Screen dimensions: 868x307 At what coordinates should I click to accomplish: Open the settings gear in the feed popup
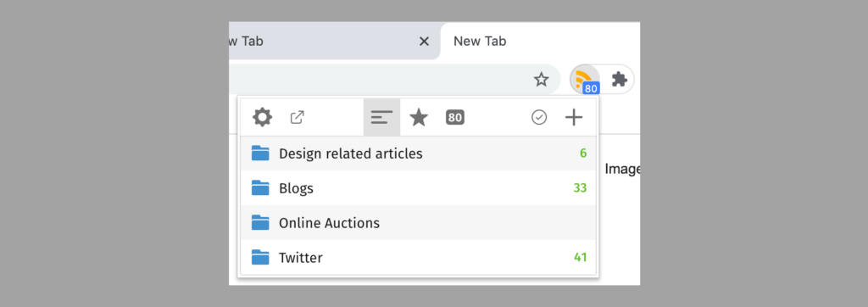click(262, 118)
